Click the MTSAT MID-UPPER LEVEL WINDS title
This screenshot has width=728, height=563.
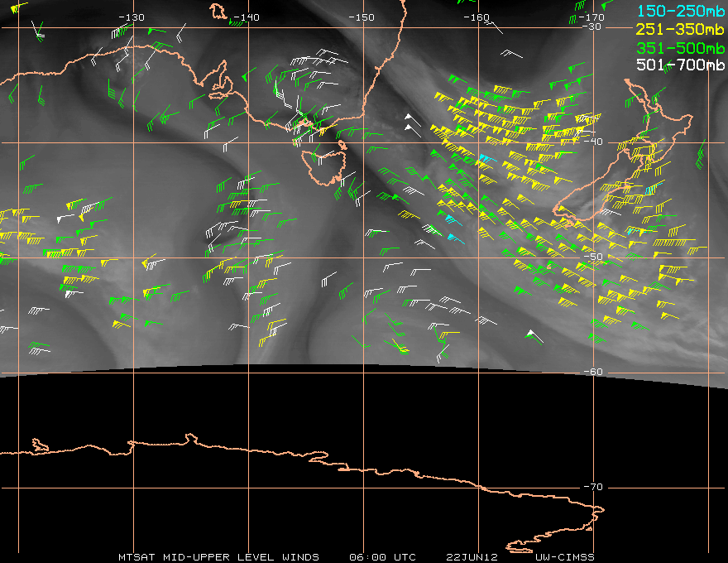(218, 556)
